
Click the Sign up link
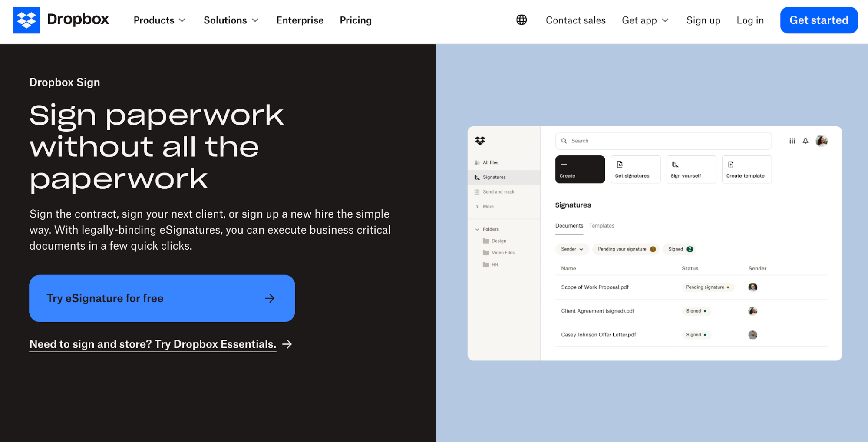(703, 20)
